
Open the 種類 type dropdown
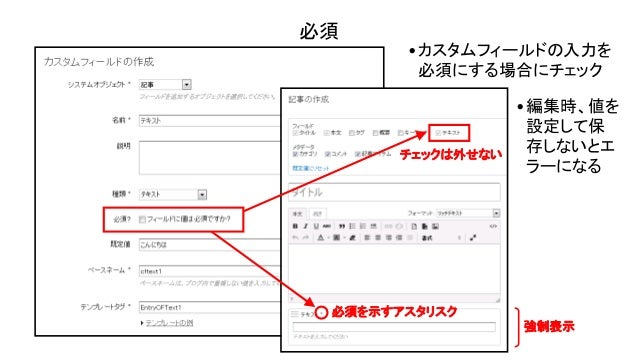202,194
